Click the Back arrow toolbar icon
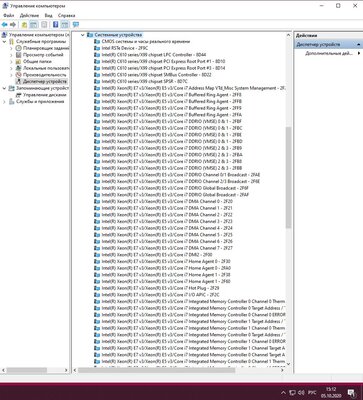 click(4, 25)
